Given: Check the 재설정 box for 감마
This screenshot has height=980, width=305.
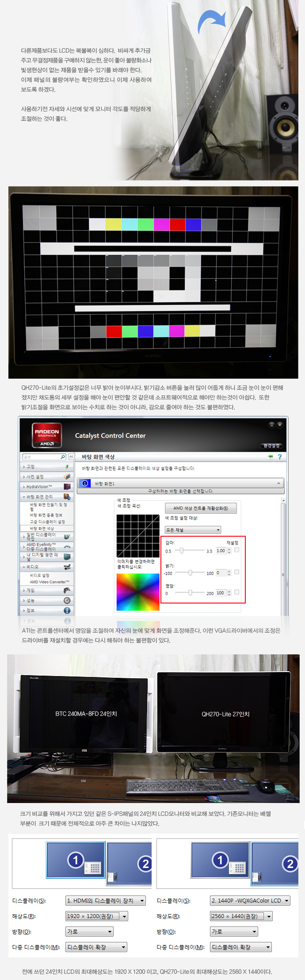Looking at the screenshot, I should pos(237,550).
